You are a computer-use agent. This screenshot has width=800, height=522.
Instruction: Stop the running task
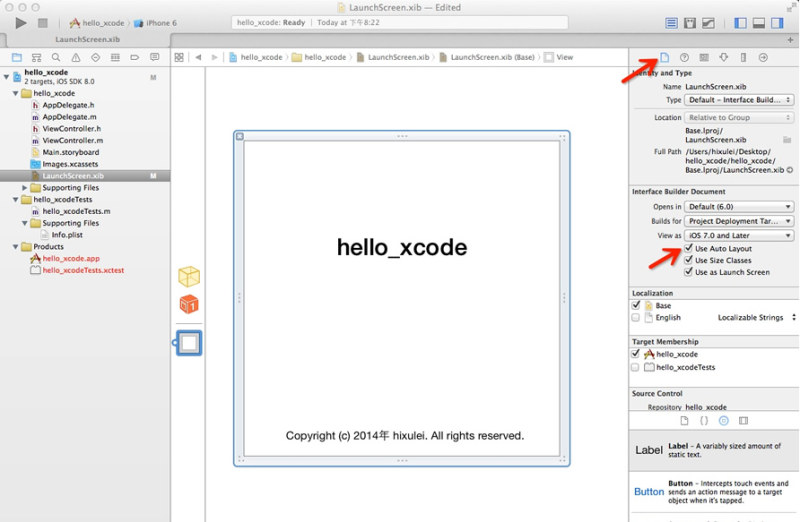point(43,23)
